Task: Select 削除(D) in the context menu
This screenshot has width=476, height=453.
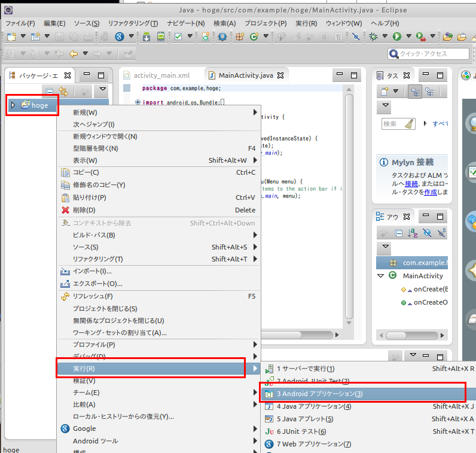Action: [x=159, y=210]
